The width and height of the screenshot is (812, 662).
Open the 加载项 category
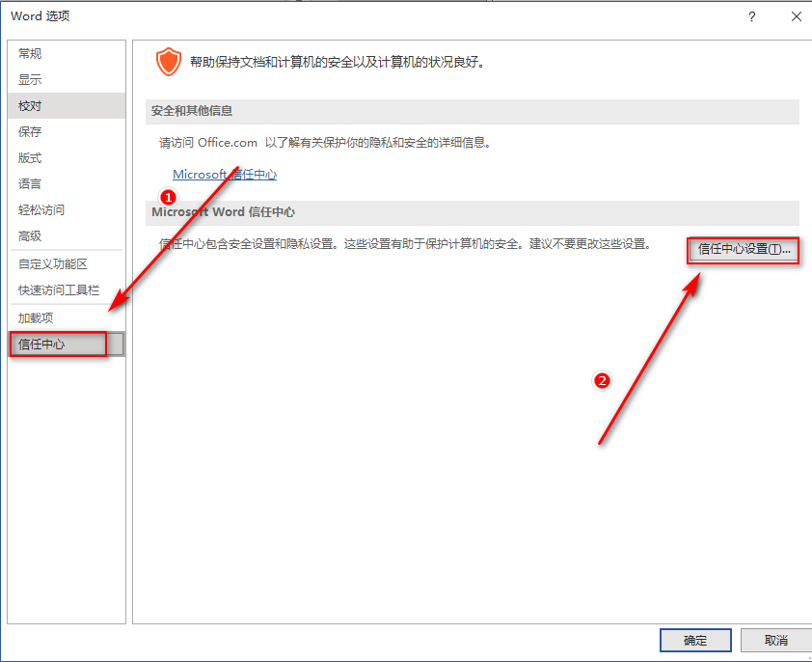tap(67, 317)
